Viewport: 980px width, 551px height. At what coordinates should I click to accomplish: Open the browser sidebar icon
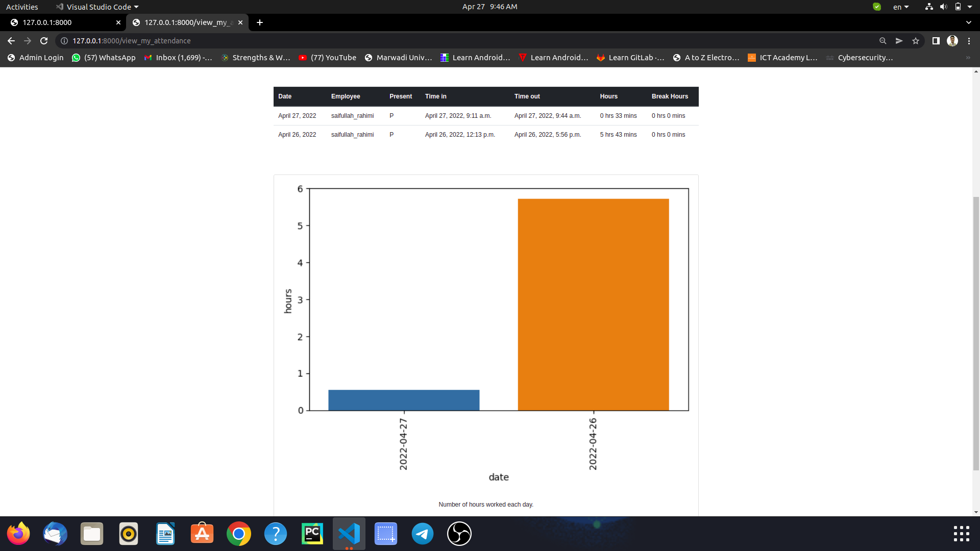(937, 41)
